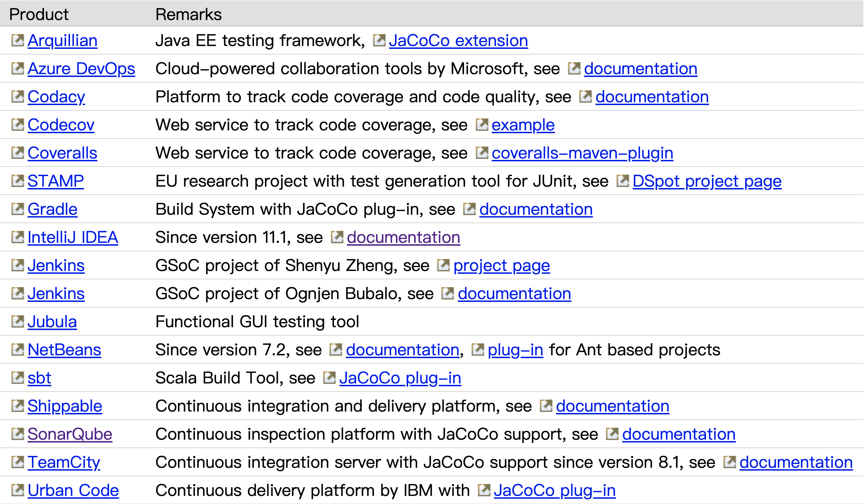
Task: Click the external-link icon before coveralls-maven-plugin
Action: click(x=482, y=153)
